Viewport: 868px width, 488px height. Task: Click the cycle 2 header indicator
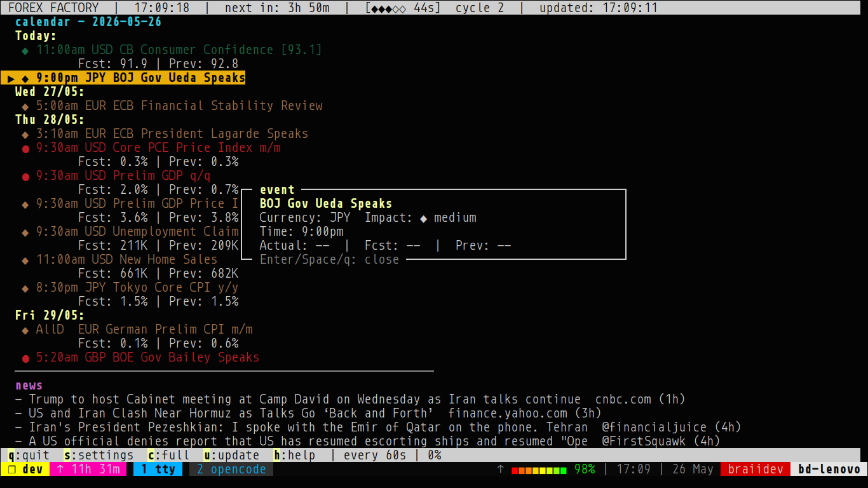coord(480,8)
